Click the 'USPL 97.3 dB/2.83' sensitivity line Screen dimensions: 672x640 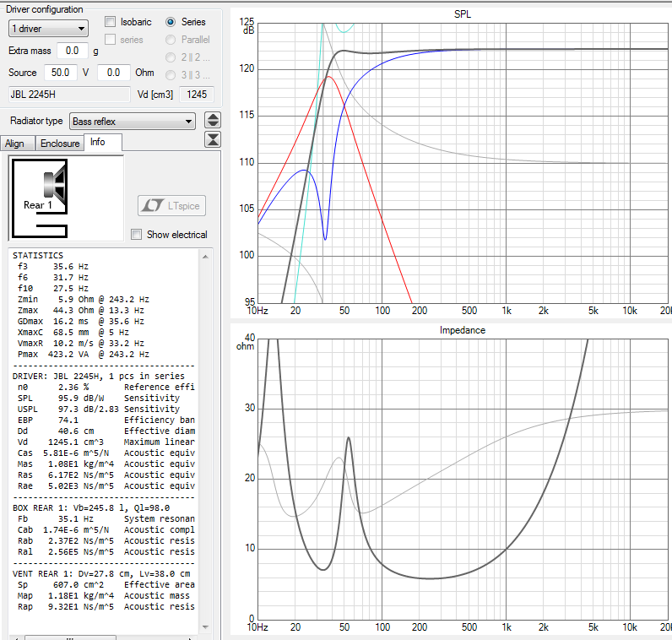pyautogui.click(x=99, y=409)
